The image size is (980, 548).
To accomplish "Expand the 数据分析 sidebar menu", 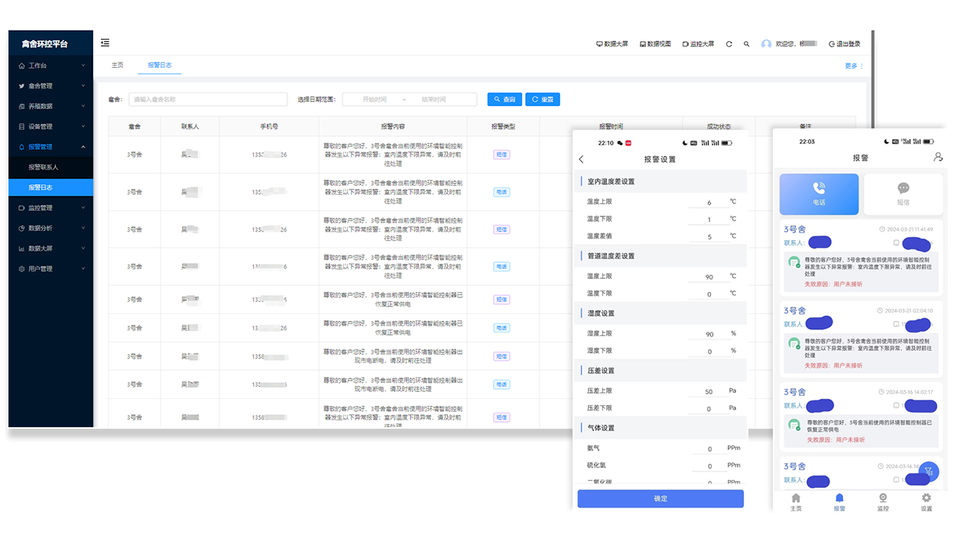I will (x=50, y=228).
